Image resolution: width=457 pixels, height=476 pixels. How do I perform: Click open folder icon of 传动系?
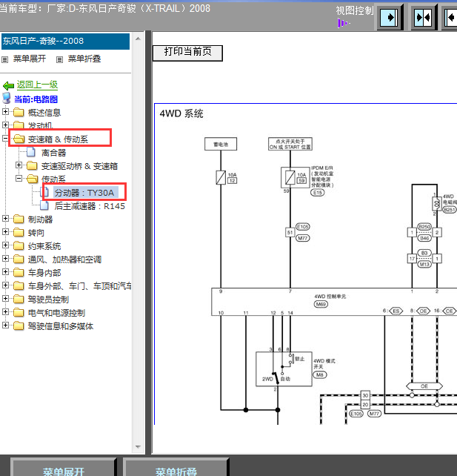tap(32, 179)
